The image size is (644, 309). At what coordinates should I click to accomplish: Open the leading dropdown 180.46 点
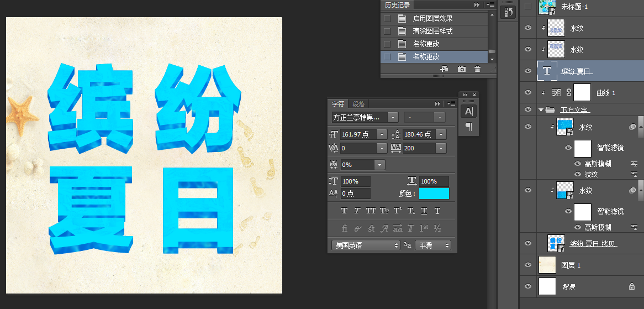441,134
